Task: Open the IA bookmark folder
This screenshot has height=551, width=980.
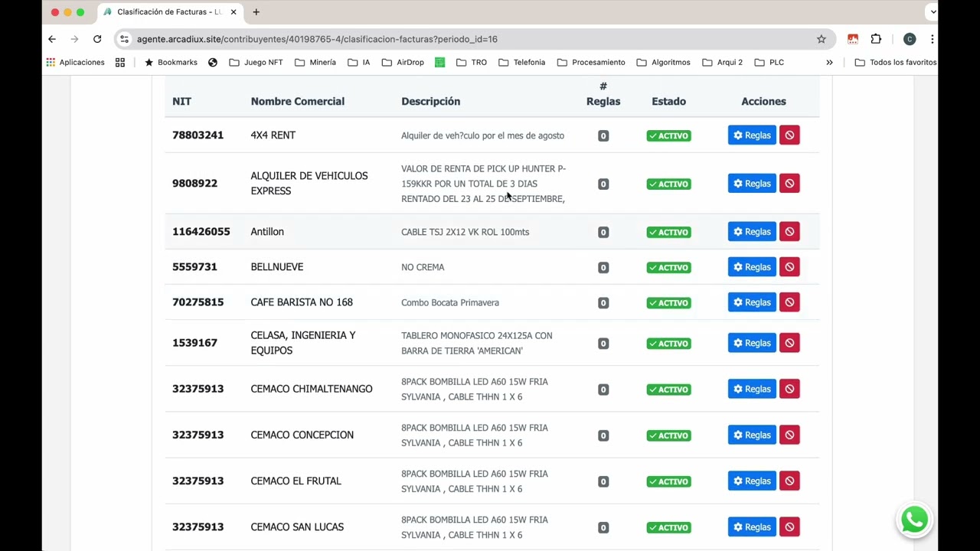Action: click(x=359, y=62)
